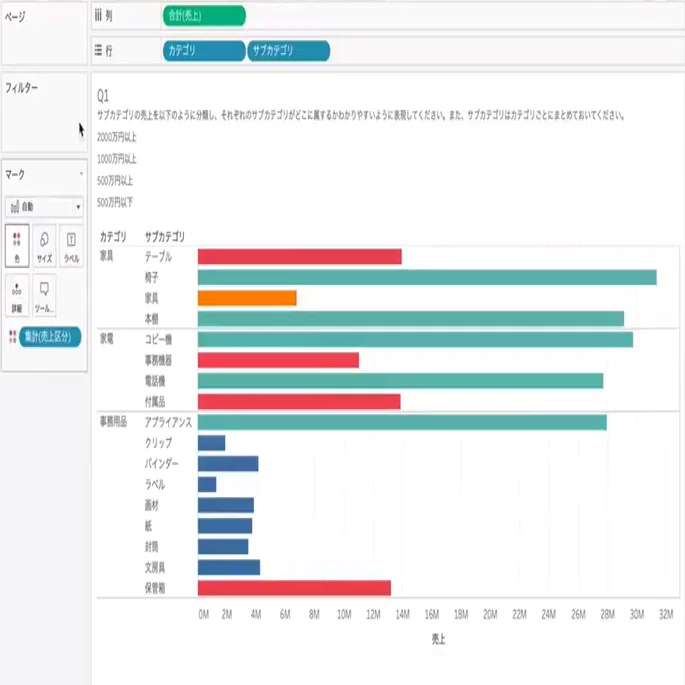Click the フィルター shelf header
Viewport: 685px width, 685px height.
tap(21, 88)
